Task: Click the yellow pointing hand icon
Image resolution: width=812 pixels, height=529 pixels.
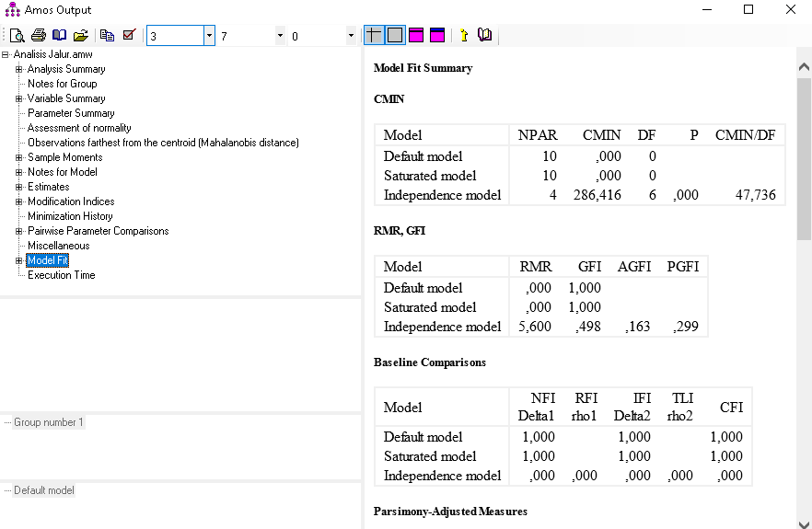Action: [x=463, y=35]
